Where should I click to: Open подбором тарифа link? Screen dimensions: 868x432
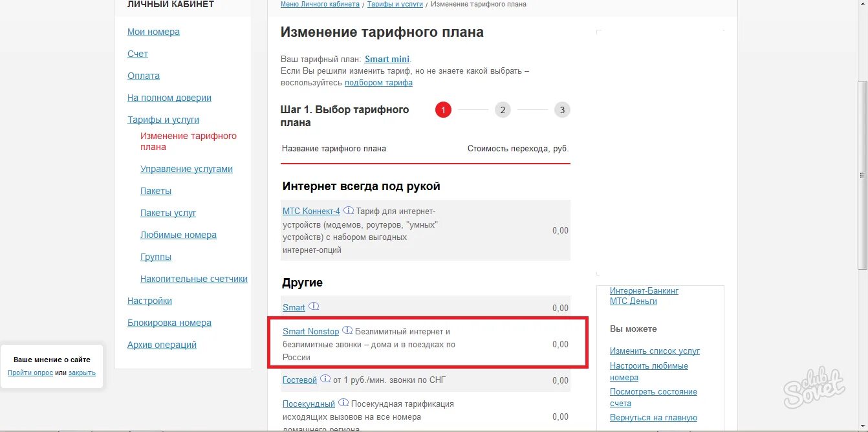[378, 83]
